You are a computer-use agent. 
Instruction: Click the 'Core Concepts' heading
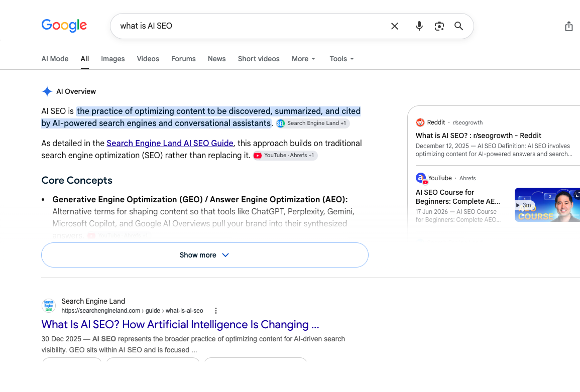point(76,180)
